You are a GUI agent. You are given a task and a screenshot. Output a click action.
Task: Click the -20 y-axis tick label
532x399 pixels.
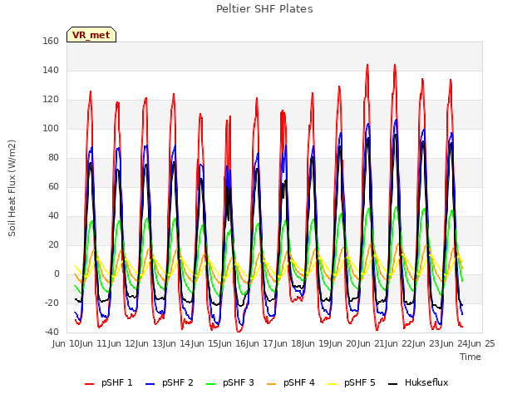pyautogui.click(x=52, y=303)
